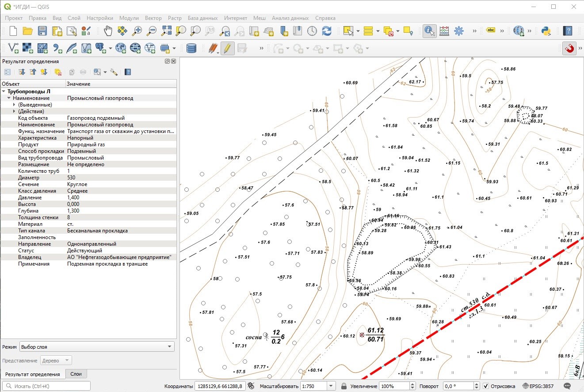This screenshot has width=584, height=392.
Task: Click Zoom Full extent icon
Action: [166, 31]
